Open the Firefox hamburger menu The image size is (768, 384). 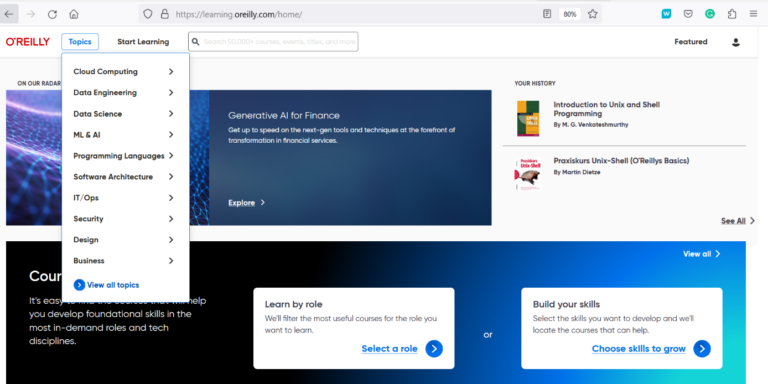753,14
